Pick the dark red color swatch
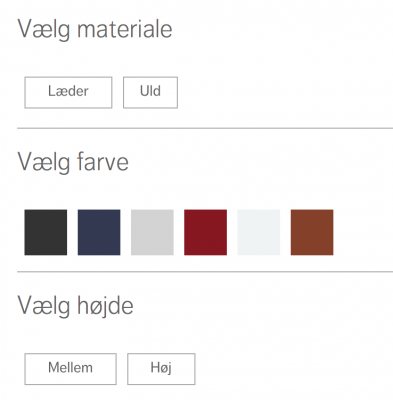The width and height of the screenshot is (393, 400). [206, 232]
